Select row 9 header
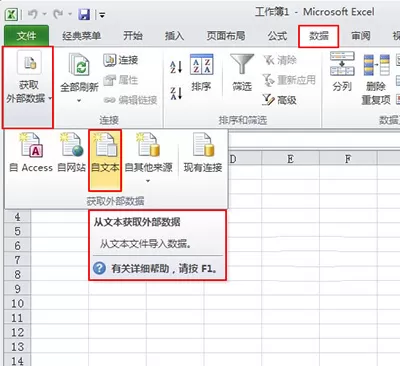The width and height of the screenshot is (400, 366). 17,289
